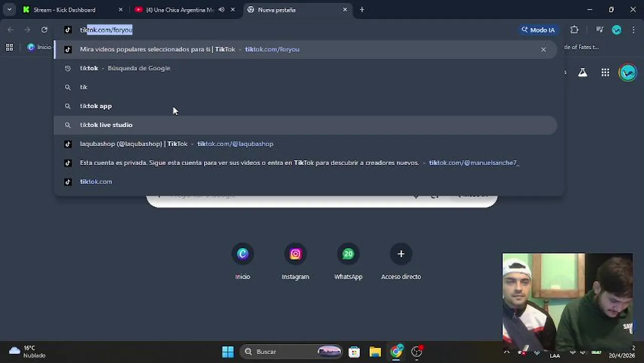Open the apps grid bookmarks icon
Viewport: 644px width, 363px height.
coord(9,47)
